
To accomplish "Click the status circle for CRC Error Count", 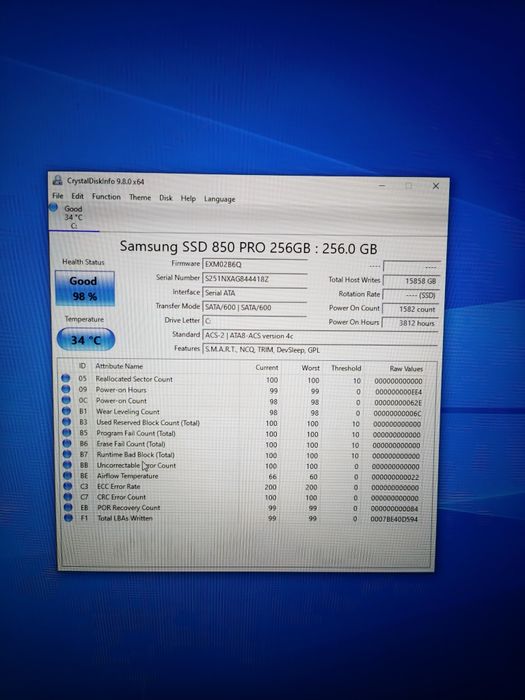I will pos(67,496).
